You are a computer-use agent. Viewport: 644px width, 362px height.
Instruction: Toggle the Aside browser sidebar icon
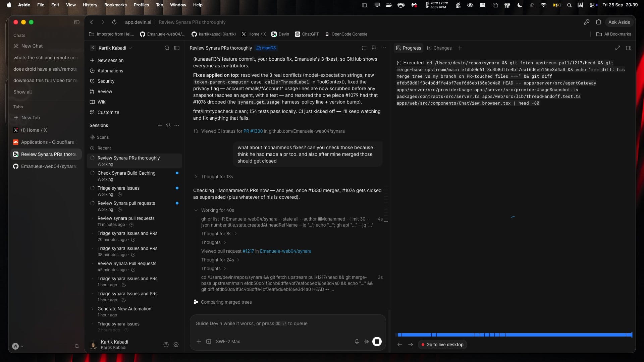point(77,22)
